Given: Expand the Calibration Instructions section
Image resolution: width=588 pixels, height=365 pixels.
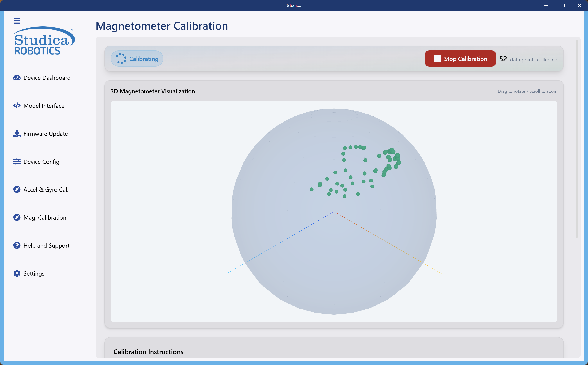Looking at the screenshot, I should (x=148, y=352).
